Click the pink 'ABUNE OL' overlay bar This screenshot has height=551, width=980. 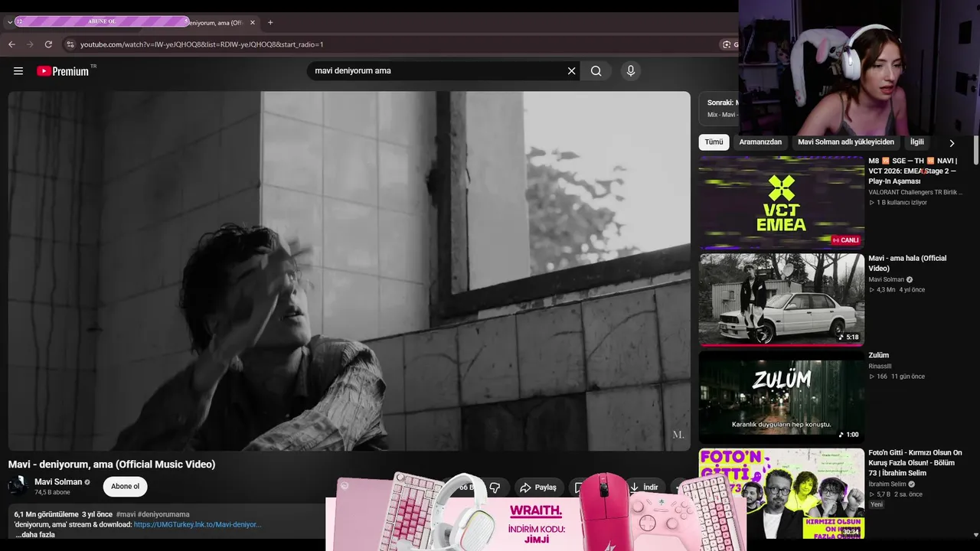102,21
